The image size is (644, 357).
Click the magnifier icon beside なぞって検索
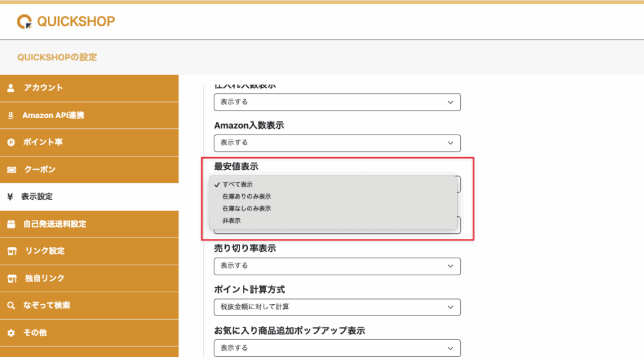(x=11, y=305)
